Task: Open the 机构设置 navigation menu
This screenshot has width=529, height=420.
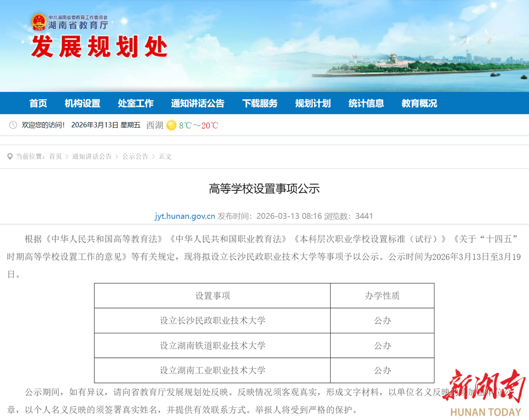Action: (83, 103)
